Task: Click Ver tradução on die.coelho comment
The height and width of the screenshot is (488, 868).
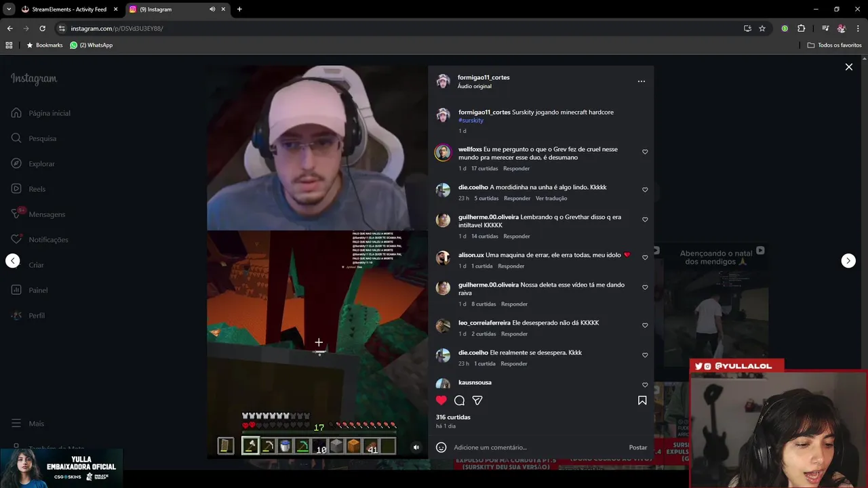Action: coord(551,198)
